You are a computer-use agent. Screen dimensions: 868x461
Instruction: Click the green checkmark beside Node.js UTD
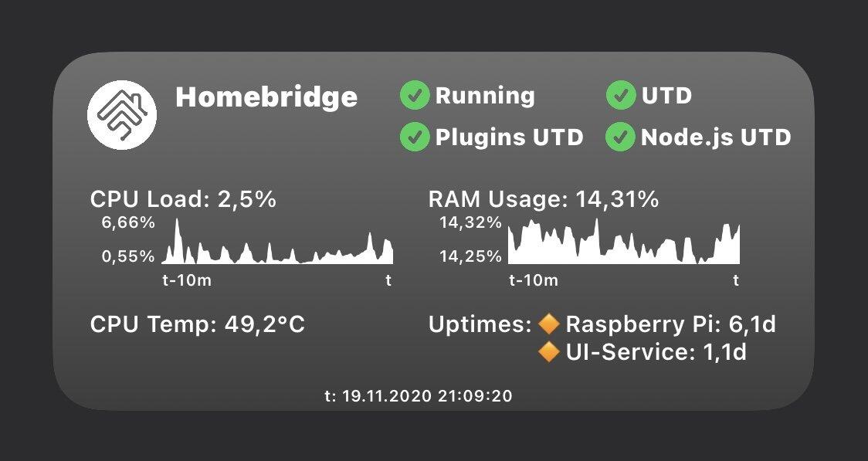(621, 137)
